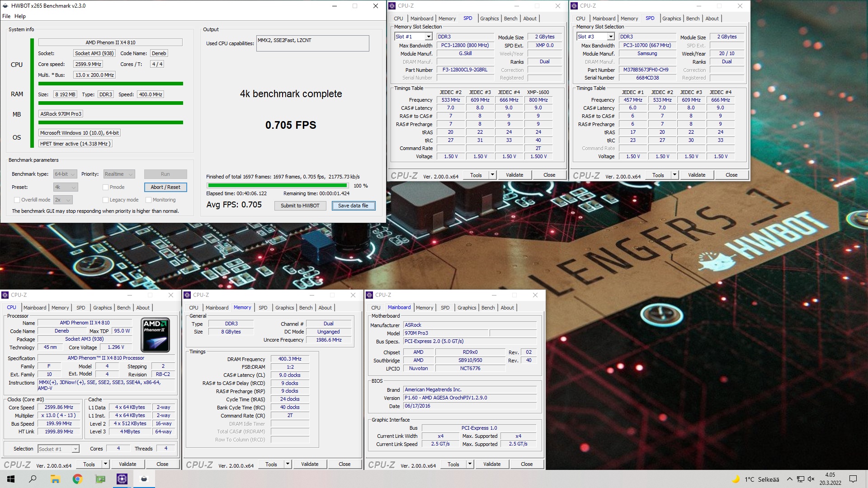Click Save data file button
Image resolution: width=868 pixels, height=488 pixels.
(353, 206)
